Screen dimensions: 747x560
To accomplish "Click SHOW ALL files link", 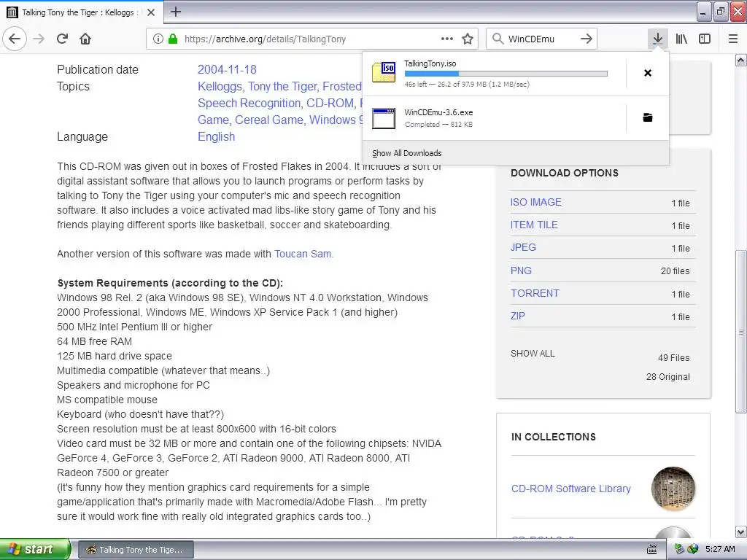I will coord(533,354).
